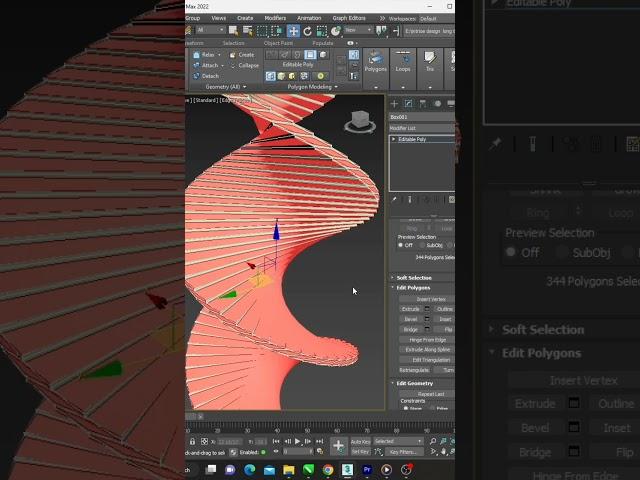640x480 pixels.
Task: Open the View reference coordinate system dropdown
Action: (x=358, y=30)
